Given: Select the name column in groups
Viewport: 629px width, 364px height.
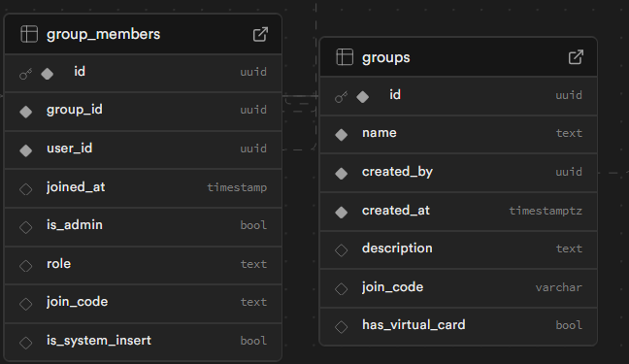Looking at the screenshot, I should (380, 133).
